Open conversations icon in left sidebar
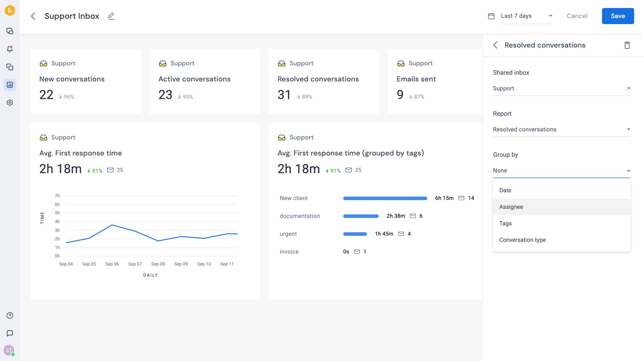This screenshot has width=644, height=361. click(x=10, y=31)
